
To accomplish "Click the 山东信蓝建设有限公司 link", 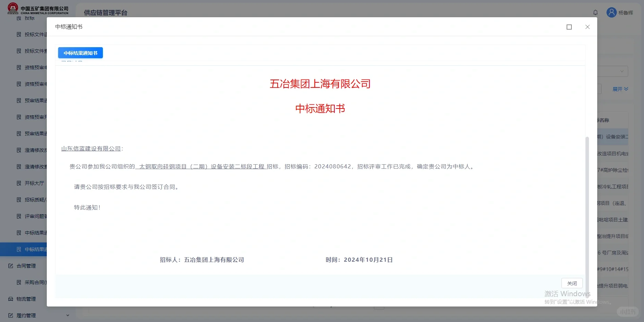I will [90, 148].
